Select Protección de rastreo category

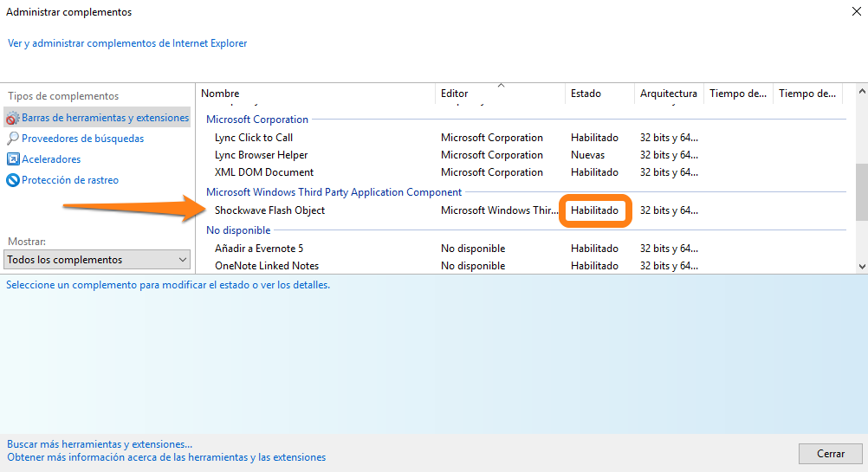[70, 180]
